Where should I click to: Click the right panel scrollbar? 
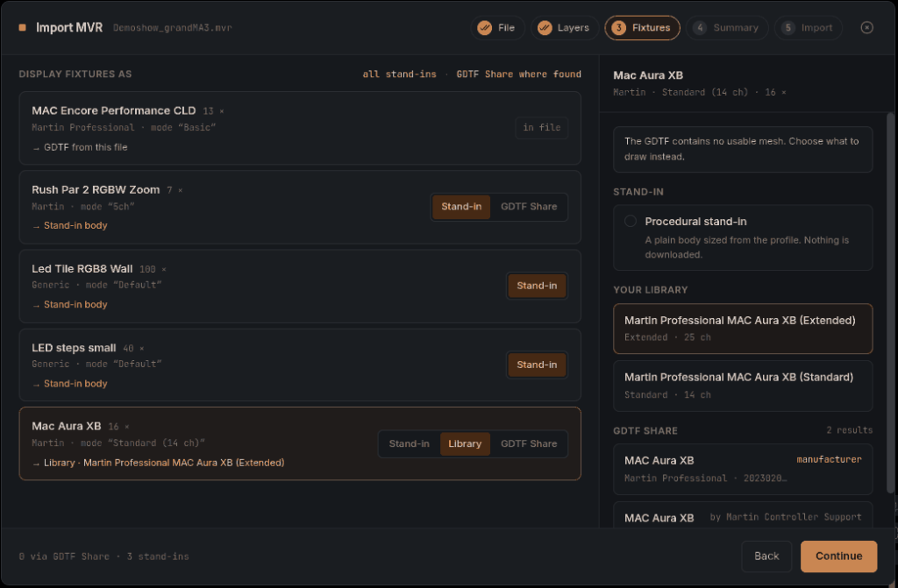click(890, 302)
